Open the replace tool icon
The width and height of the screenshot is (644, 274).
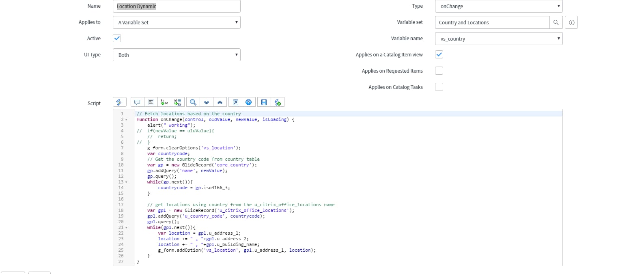(x=164, y=102)
